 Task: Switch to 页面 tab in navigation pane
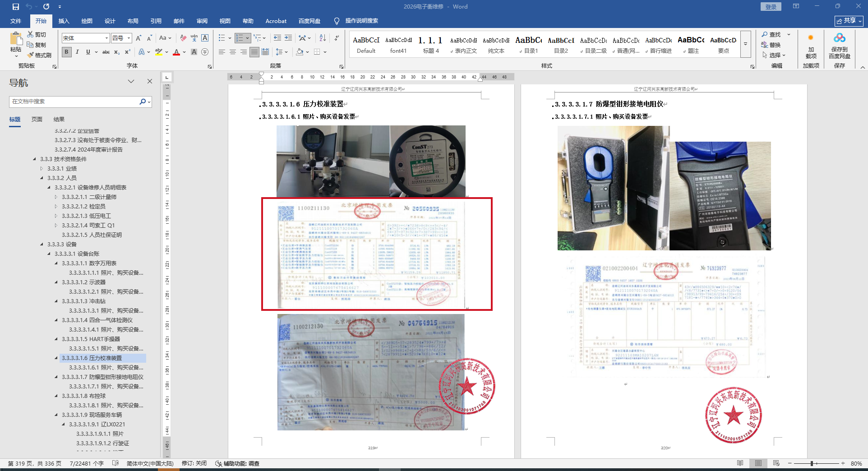click(37, 120)
